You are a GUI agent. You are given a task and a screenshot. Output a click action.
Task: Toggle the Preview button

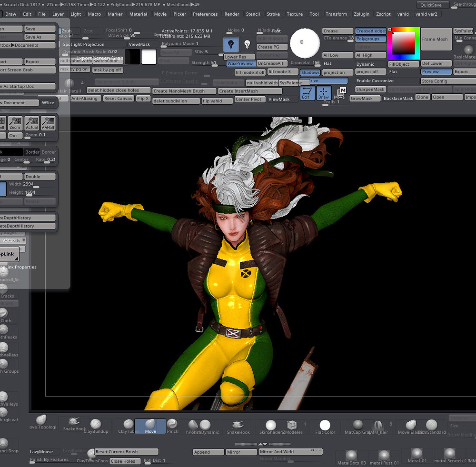pos(436,72)
